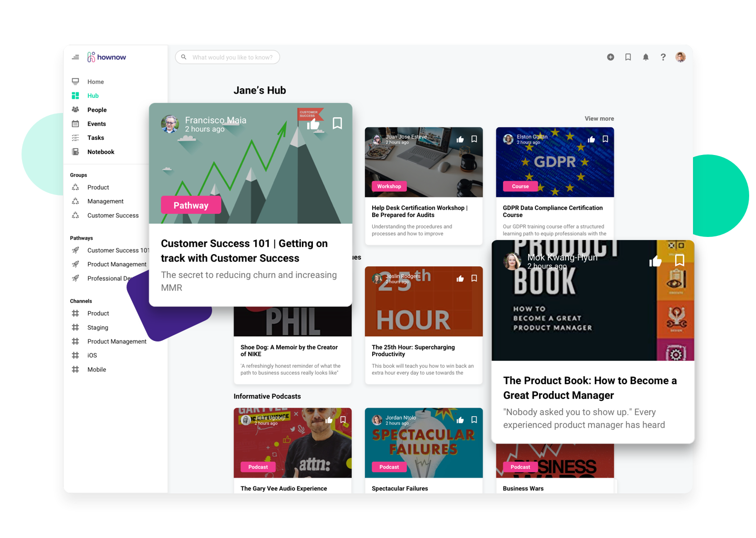This screenshot has height=538, width=756.
Task: Open the iOS channel in the sidebar
Action: pyautogui.click(x=91, y=355)
